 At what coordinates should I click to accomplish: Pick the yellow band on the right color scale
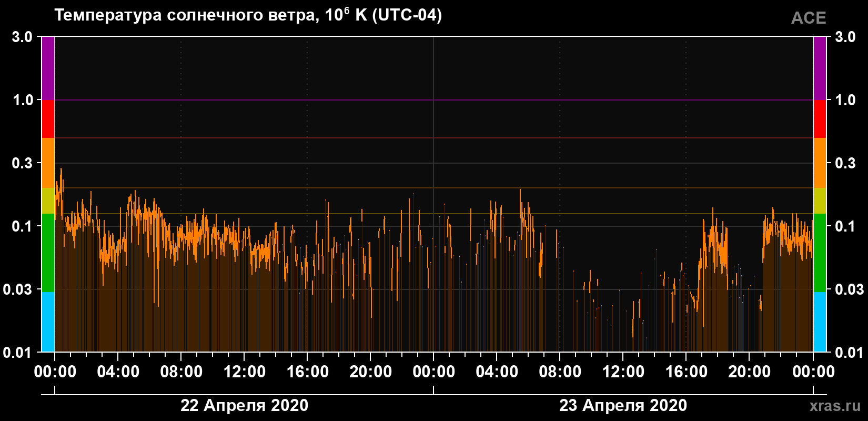click(x=820, y=201)
